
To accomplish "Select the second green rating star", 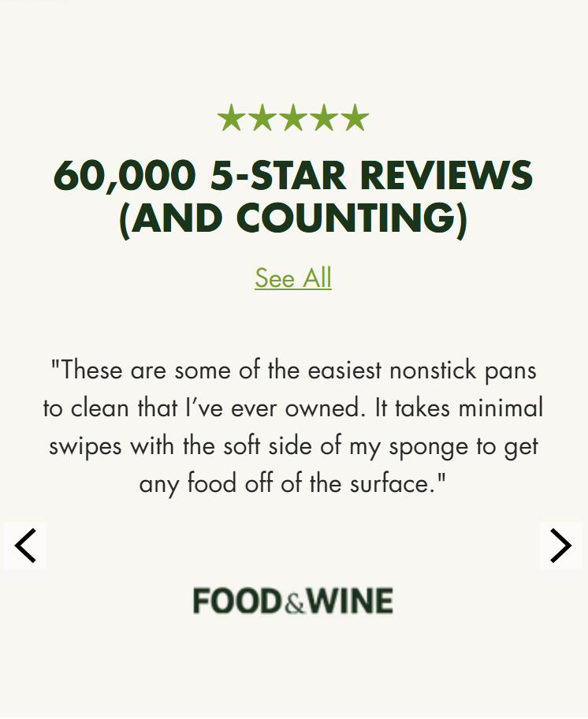I will [262, 118].
